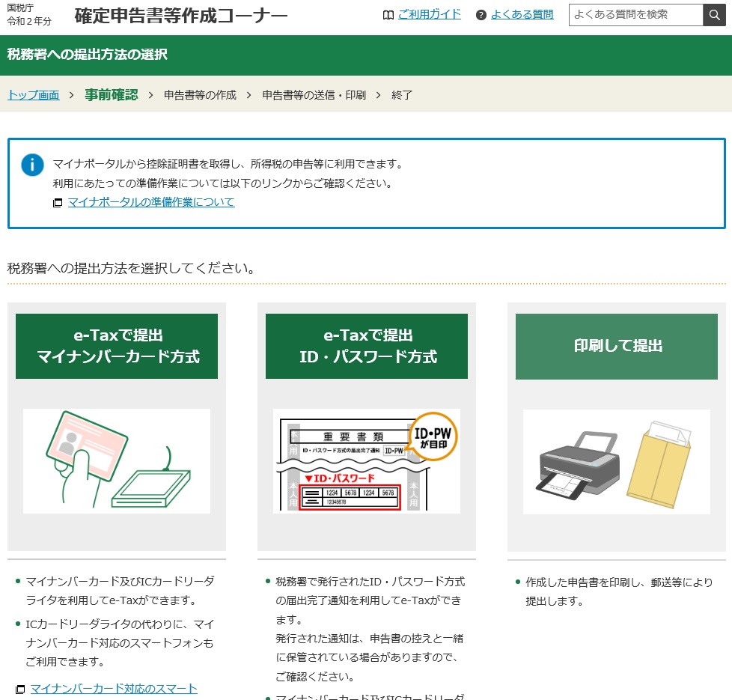Click text 作成した申告書を印刷し、郵送等により

tap(619, 582)
